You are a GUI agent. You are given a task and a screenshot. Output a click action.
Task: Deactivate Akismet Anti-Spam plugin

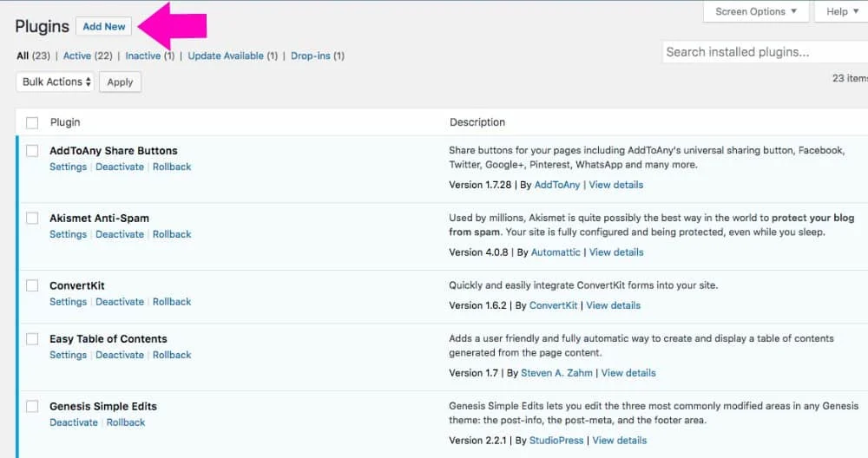(120, 234)
